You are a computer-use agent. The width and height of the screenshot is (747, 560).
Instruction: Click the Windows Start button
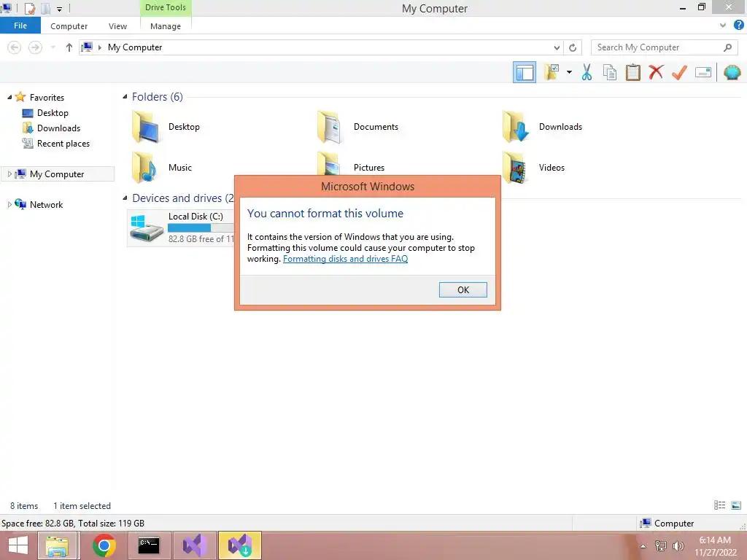tap(18, 545)
